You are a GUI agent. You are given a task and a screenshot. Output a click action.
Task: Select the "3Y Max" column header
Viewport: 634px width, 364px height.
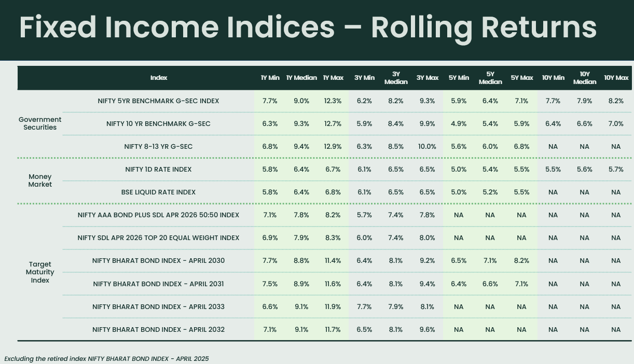tap(428, 78)
